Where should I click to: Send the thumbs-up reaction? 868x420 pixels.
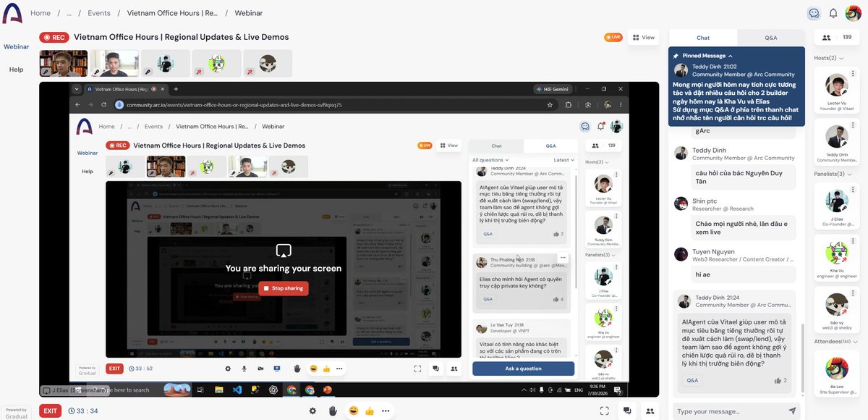[369, 411]
